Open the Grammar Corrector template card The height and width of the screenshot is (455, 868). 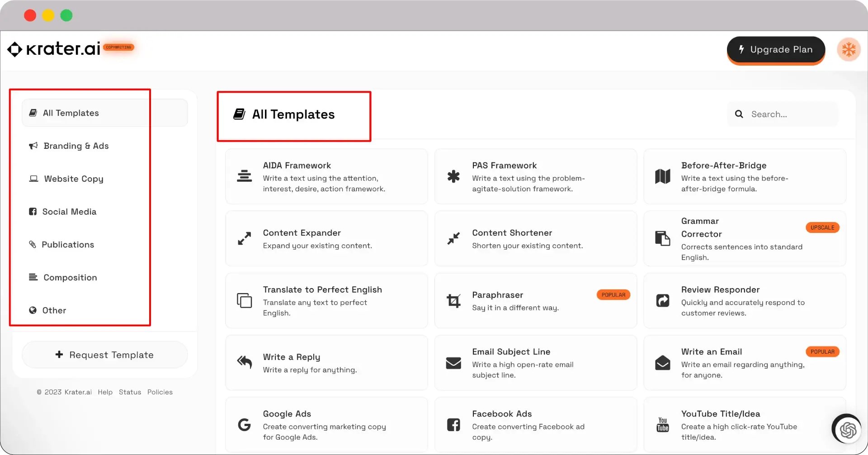tap(745, 239)
